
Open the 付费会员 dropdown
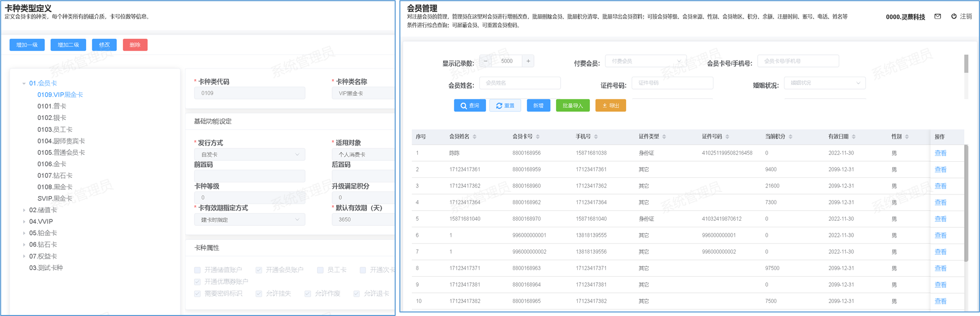click(x=645, y=61)
